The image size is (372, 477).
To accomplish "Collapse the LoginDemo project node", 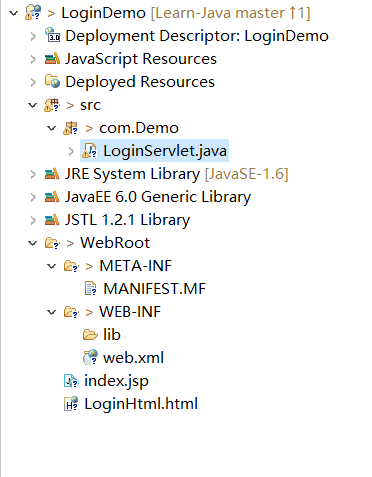I will [13, 13].
